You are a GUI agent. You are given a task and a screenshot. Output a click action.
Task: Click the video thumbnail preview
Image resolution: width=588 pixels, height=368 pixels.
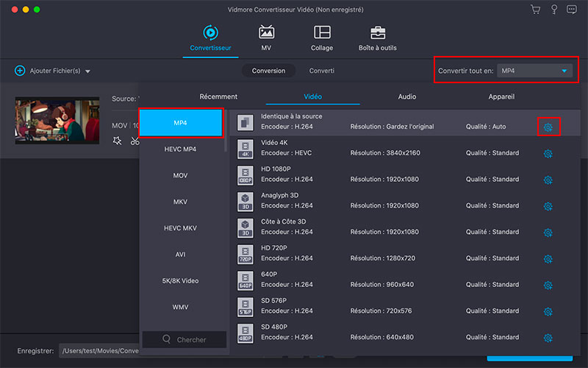point(57,120)
